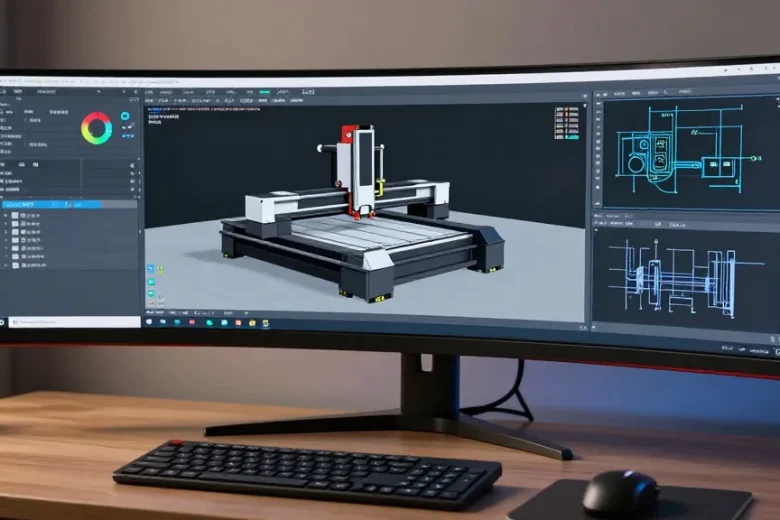Click the green square icon beside the blue one
Viewport: 780px width, 520px height.
pyautogui.click(x=161, y=270)
